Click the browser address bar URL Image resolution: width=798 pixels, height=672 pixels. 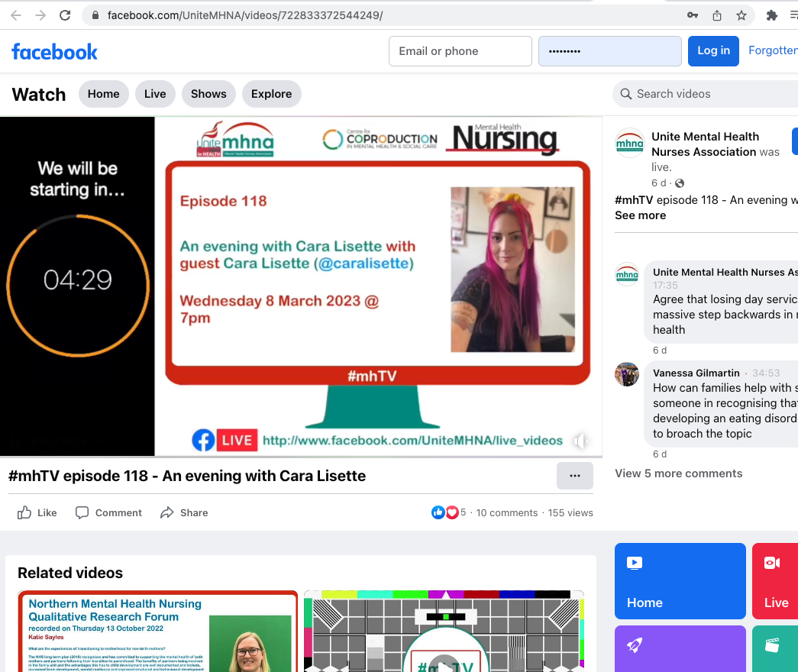[x=245, y=15]
